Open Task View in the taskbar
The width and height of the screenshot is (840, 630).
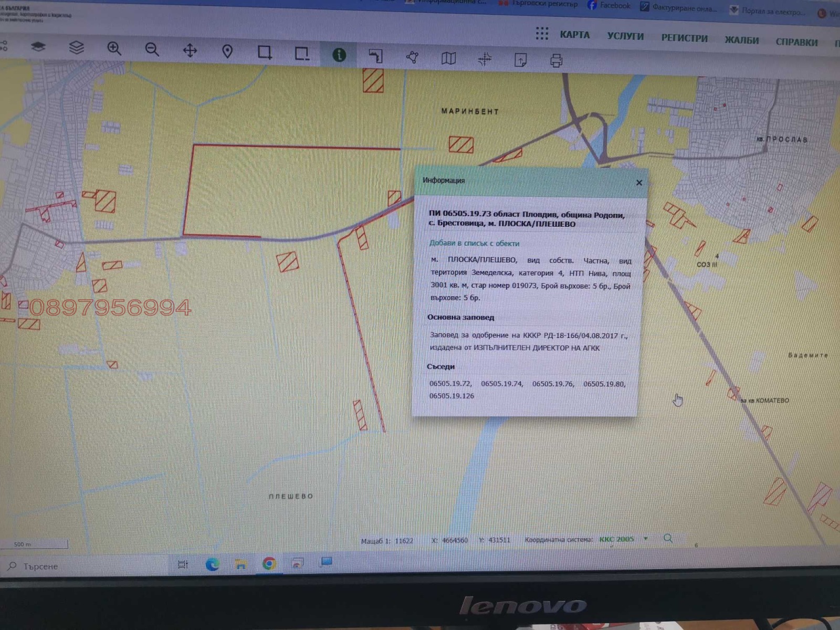[x=183, y=565]
